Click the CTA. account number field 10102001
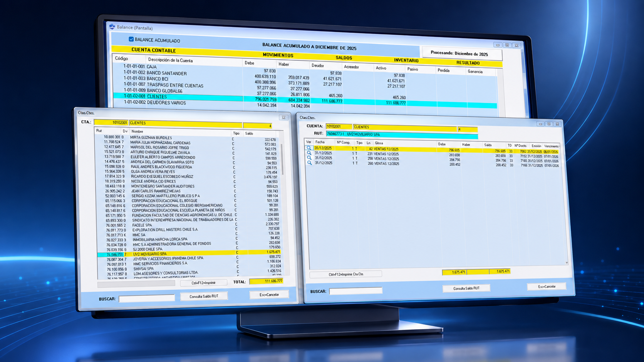Screen dimensions: 644x362 click(x=111, y=123)
